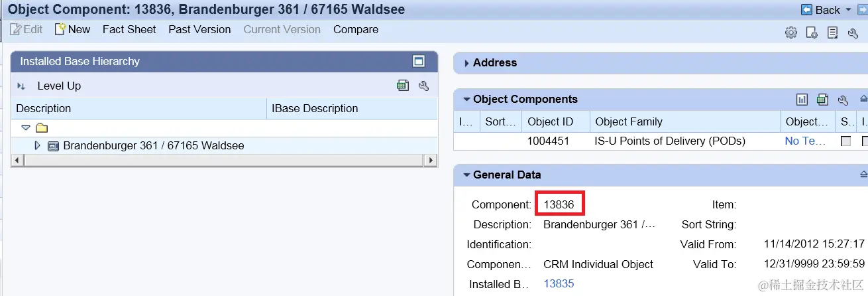Click the gear settings icon in toolbar
Screen dimensions: 868x296
(790, 33)
